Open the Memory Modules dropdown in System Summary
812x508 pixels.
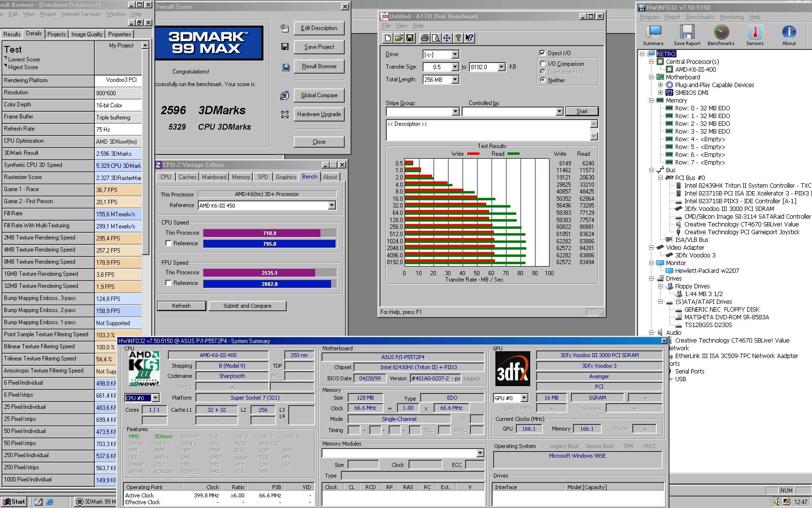pos(480,453)
